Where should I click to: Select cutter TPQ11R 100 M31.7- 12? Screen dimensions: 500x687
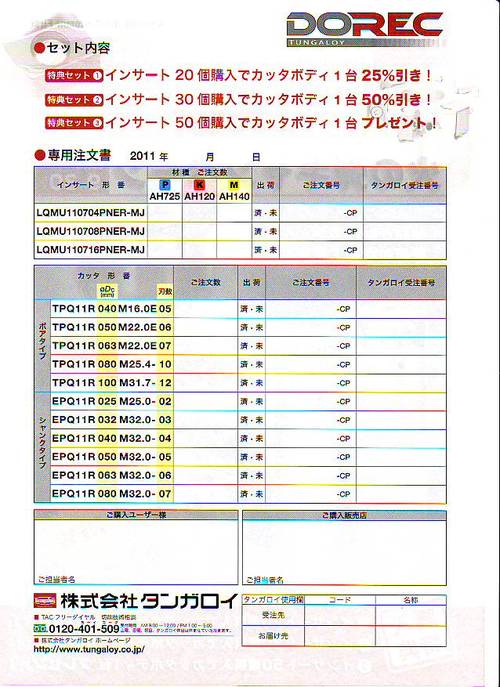click(112, 382)
